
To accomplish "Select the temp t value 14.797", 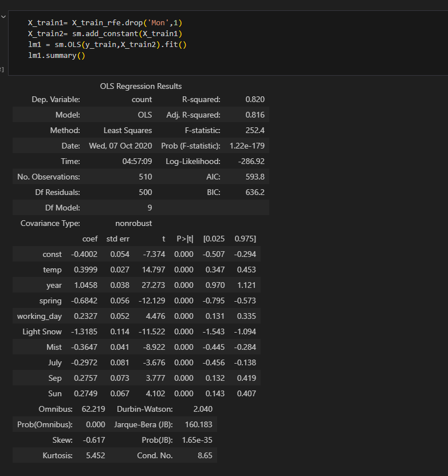I will (x=153, y=270).
